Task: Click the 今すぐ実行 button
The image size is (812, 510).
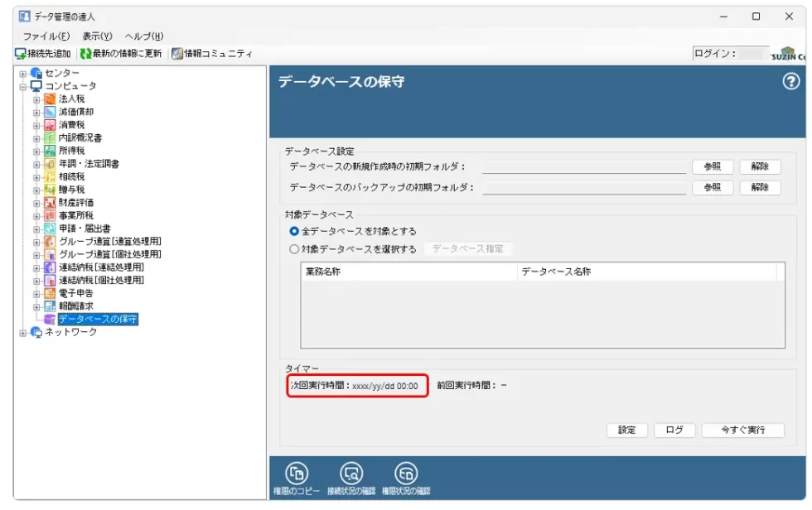Action: point(742,431)
